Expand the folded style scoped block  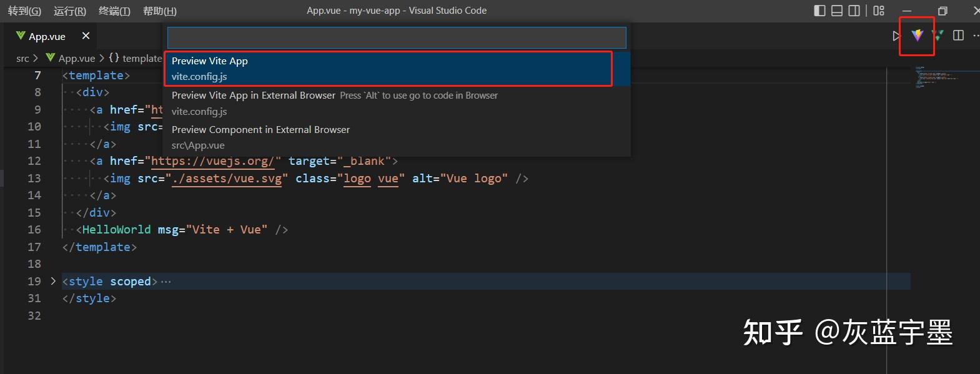pos(53,281)
